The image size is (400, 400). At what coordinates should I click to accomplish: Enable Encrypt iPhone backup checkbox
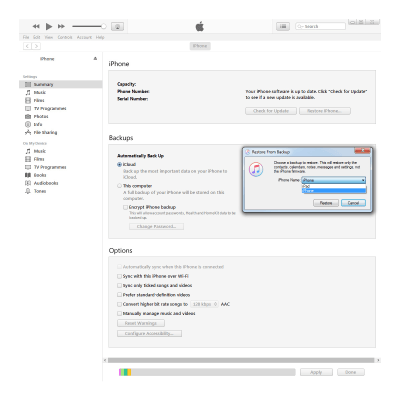pyautogui.click(x=125, y=207)
